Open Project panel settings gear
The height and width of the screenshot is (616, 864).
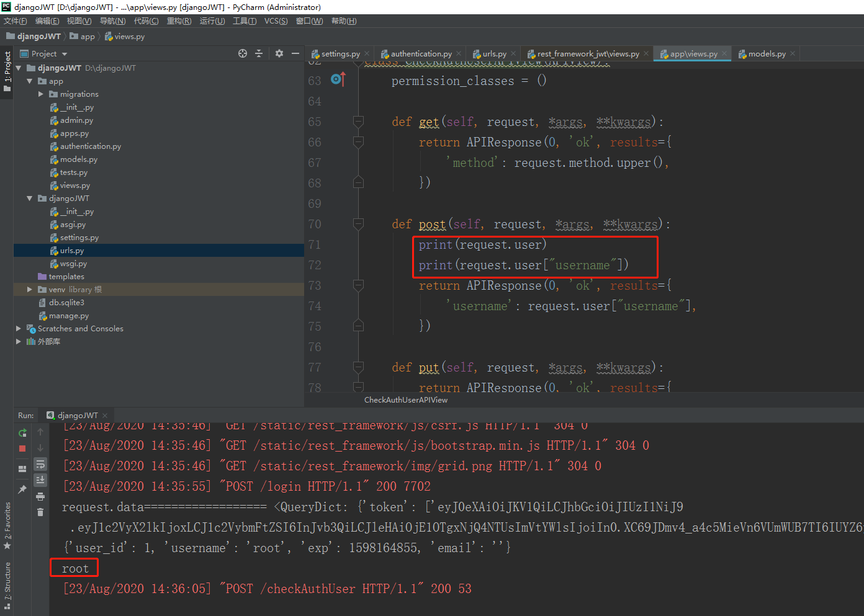[279, 53]
